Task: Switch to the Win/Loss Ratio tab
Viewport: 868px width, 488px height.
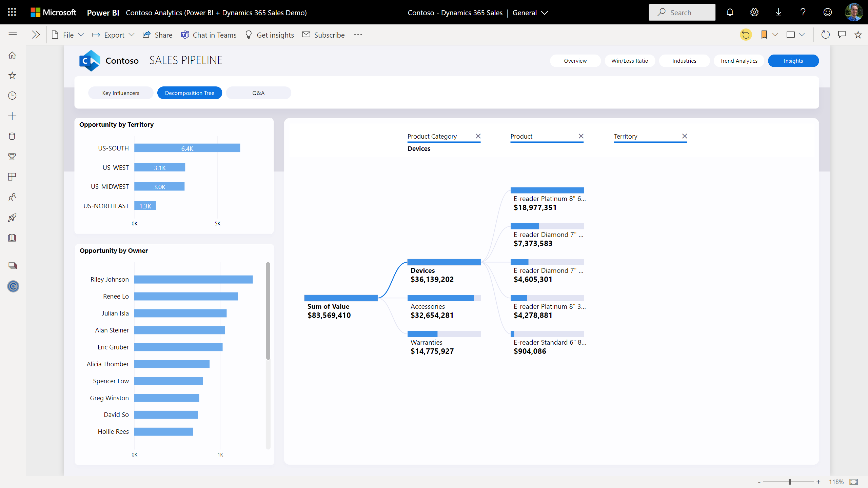Action: [x=629, y=61]
